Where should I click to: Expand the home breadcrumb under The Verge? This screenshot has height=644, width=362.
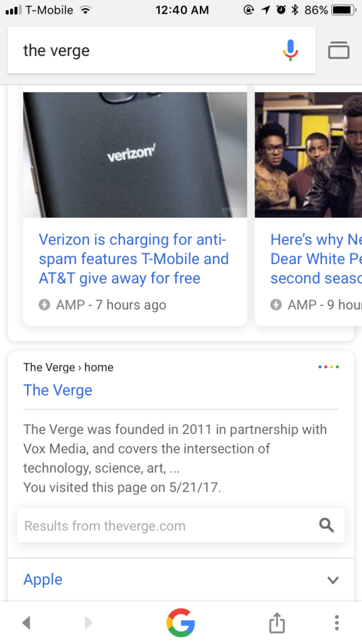tap(99, 367)
